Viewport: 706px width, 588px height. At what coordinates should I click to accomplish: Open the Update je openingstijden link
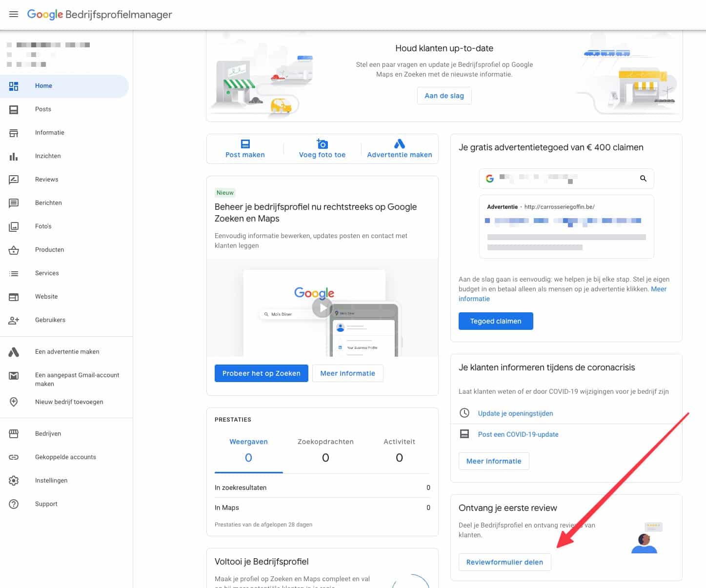coord(515,413)
